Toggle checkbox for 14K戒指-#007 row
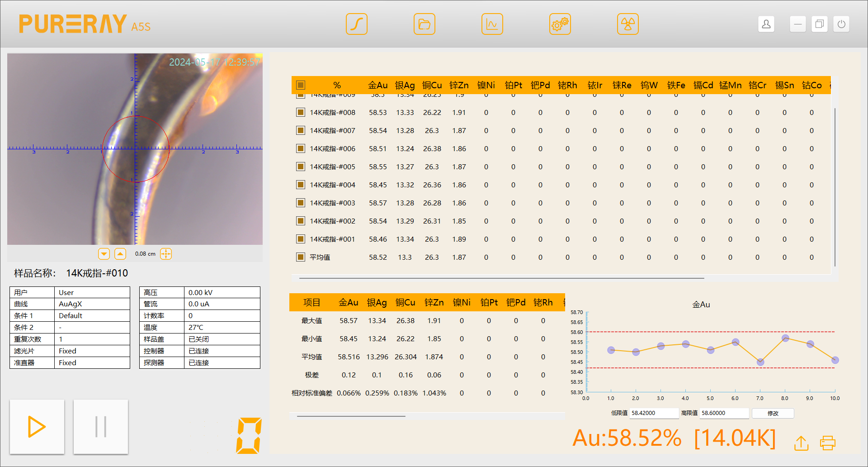Screen dimensions: 868x467 [301, 130]
